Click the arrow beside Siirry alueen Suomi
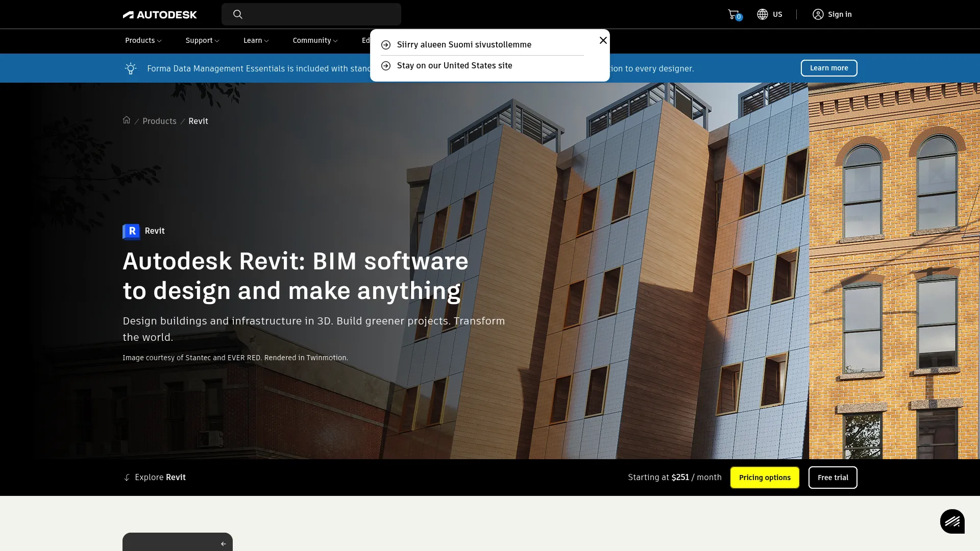The height and width of the screenshot is (551, 980). click(386, 45)
